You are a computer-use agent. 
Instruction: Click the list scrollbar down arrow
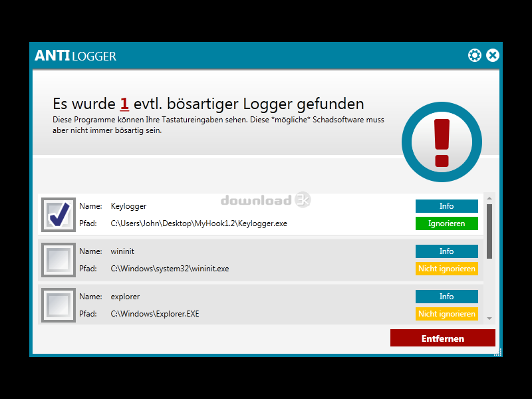489,319
